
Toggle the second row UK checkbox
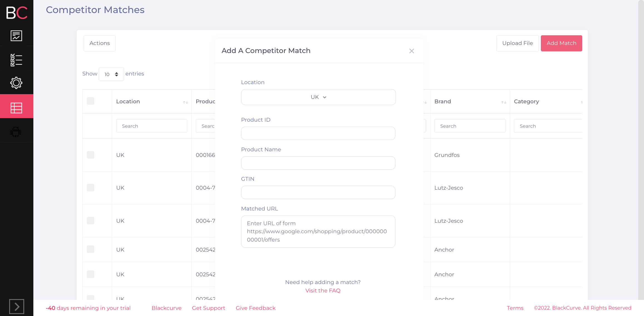tap(91, 187)
